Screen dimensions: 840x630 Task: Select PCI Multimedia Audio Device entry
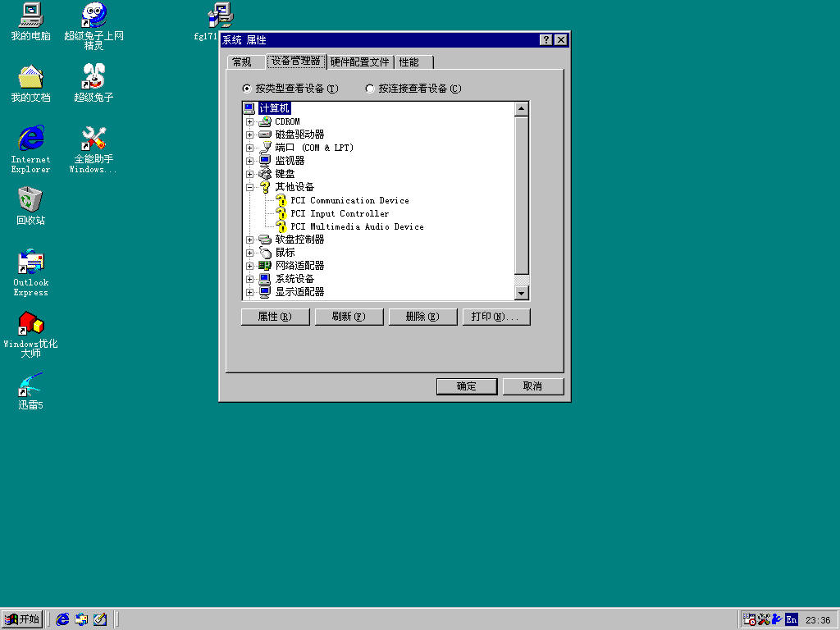pyautogui.click(x=358, y=226)
